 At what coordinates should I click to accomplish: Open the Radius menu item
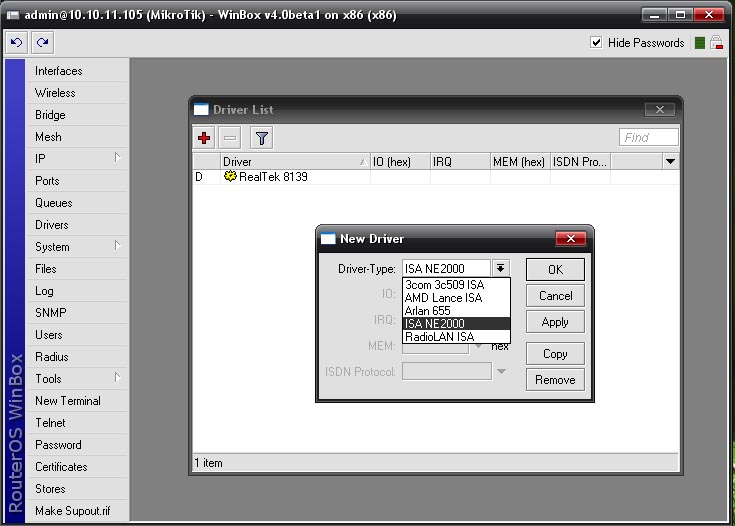click(x=77, y=357)
